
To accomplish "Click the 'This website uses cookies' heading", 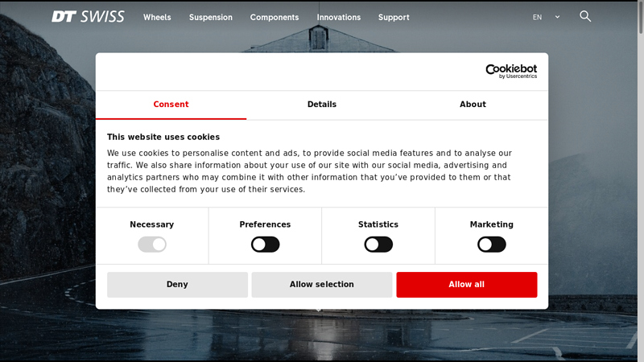I will 163,137.
